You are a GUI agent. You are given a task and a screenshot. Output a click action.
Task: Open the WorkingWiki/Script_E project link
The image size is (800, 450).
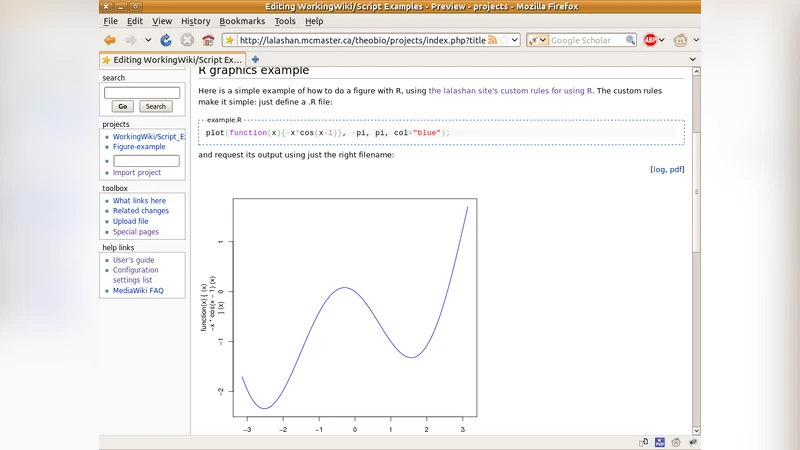(149, 136)
